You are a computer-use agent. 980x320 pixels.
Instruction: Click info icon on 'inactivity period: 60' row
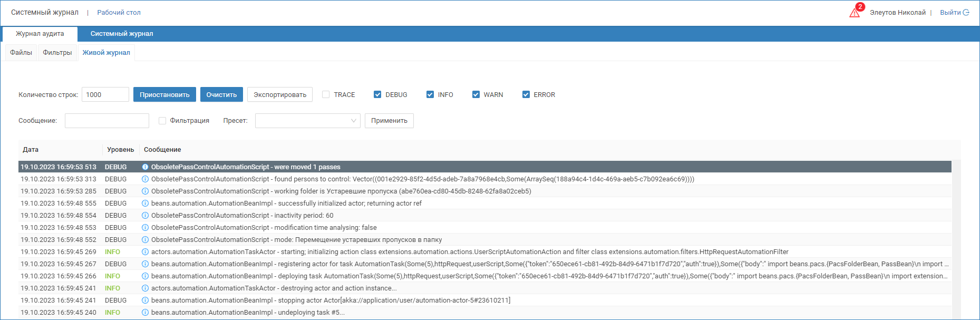coord(145,216)
